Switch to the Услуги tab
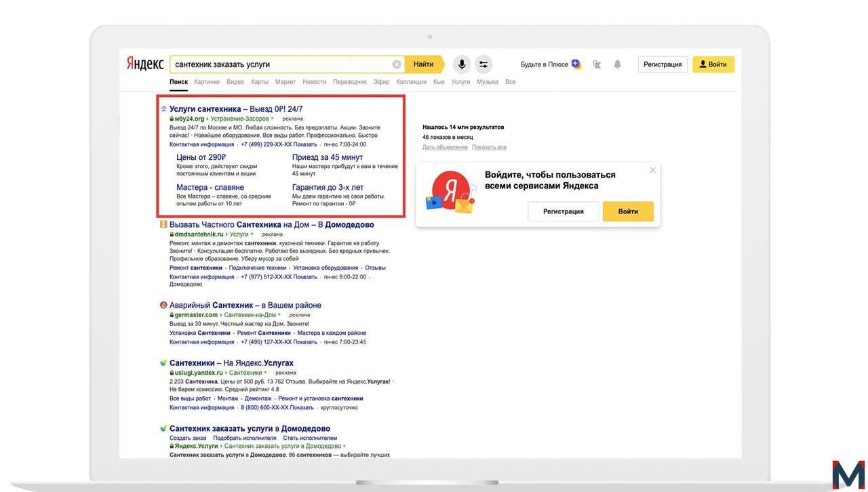 (x=461, y=82)
